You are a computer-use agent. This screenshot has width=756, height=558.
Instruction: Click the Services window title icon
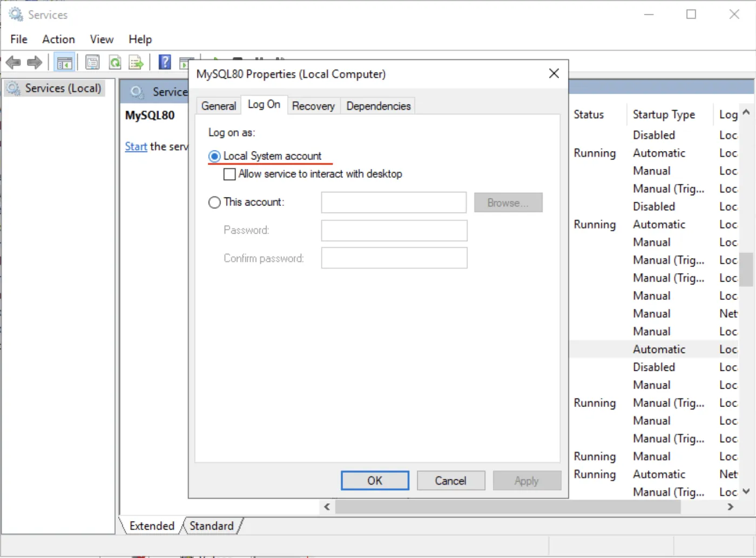[16, 15]
